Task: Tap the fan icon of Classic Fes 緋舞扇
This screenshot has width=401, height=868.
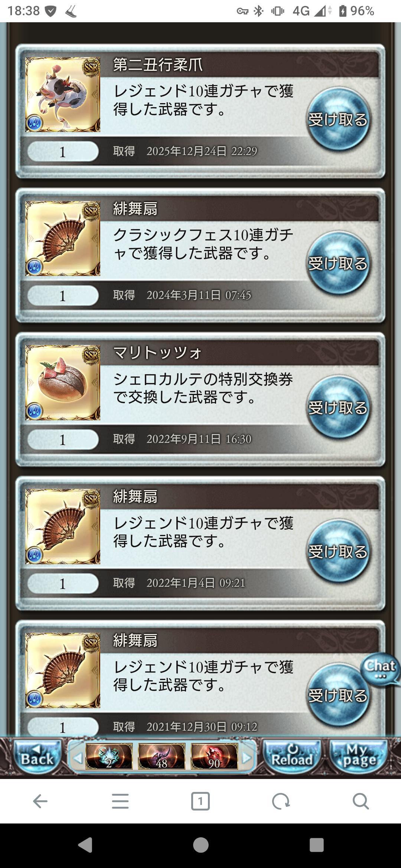Action: coord(63,239)
